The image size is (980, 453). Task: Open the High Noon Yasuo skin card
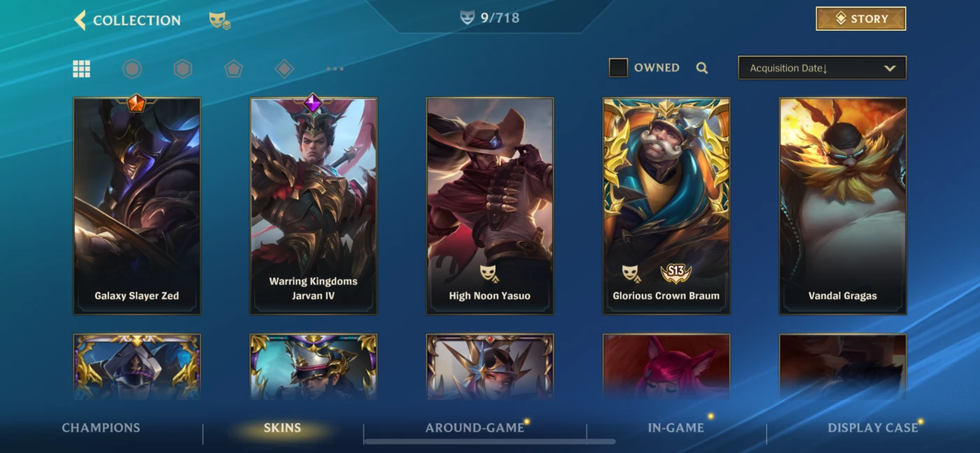tap(490, 206)
